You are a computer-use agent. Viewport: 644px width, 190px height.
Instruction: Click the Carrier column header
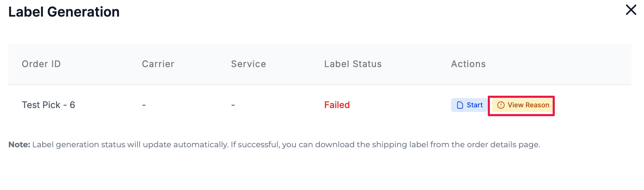coord(158,64)
